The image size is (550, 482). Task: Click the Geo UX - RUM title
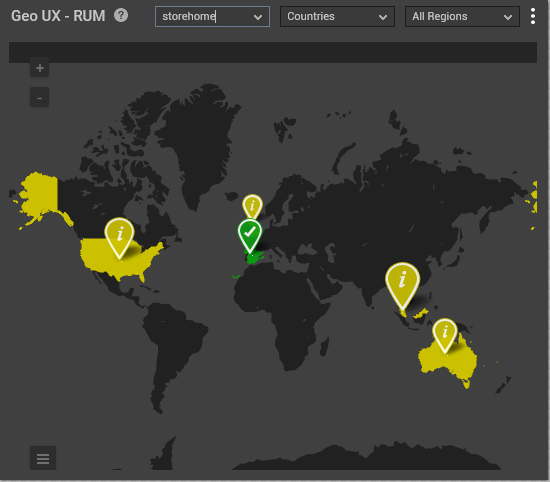58,16
